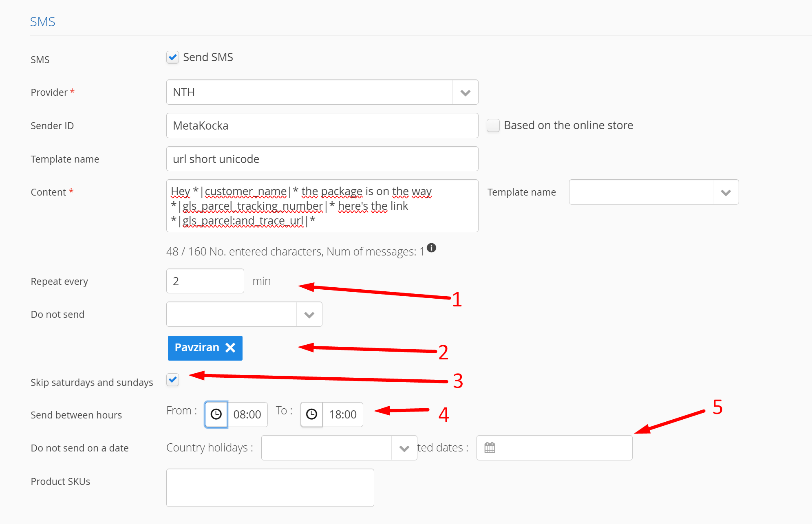Open the Do not send dropdown
Screen dimensions: 812x524
309,315
